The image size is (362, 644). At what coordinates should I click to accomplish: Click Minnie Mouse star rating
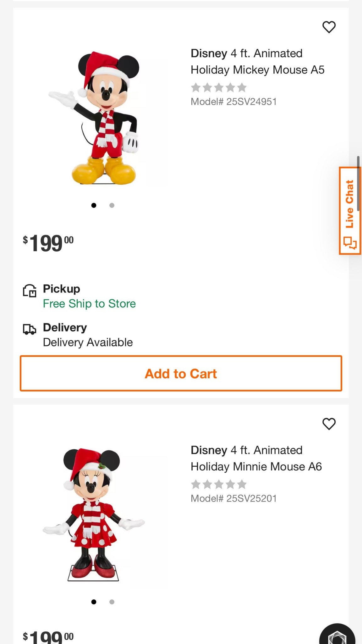pyautogui.click(x=219, y=484)
